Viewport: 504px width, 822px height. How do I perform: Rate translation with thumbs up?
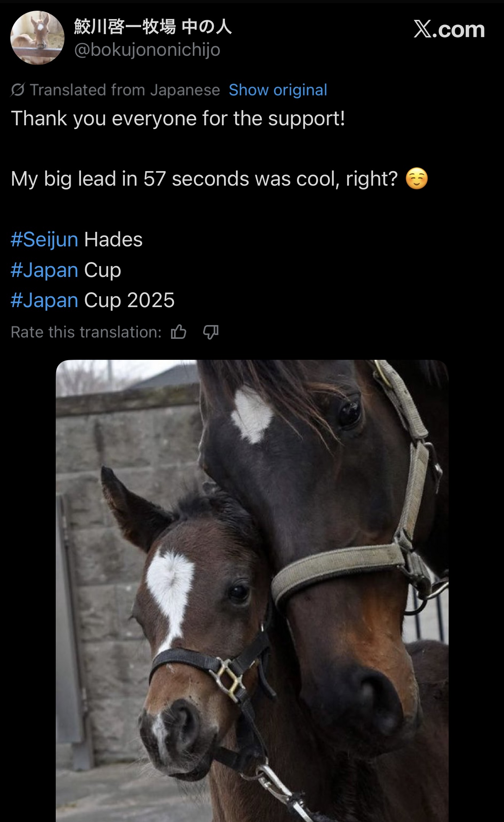178,332
